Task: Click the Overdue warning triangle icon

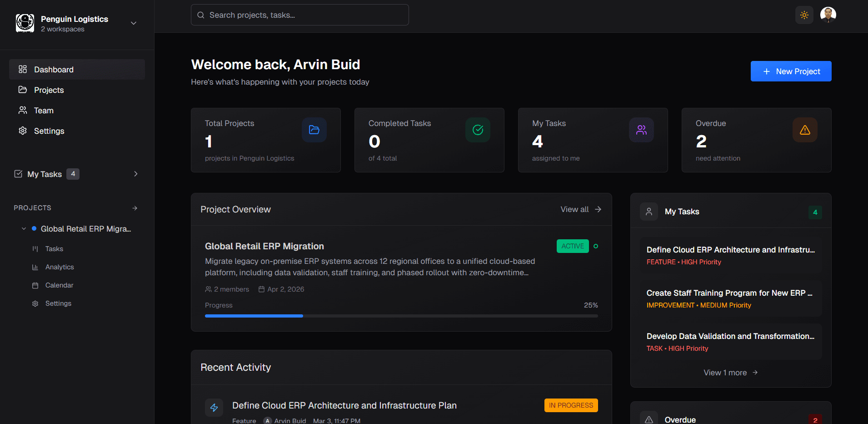Action: pyautogui.click(x=805, y=130)
